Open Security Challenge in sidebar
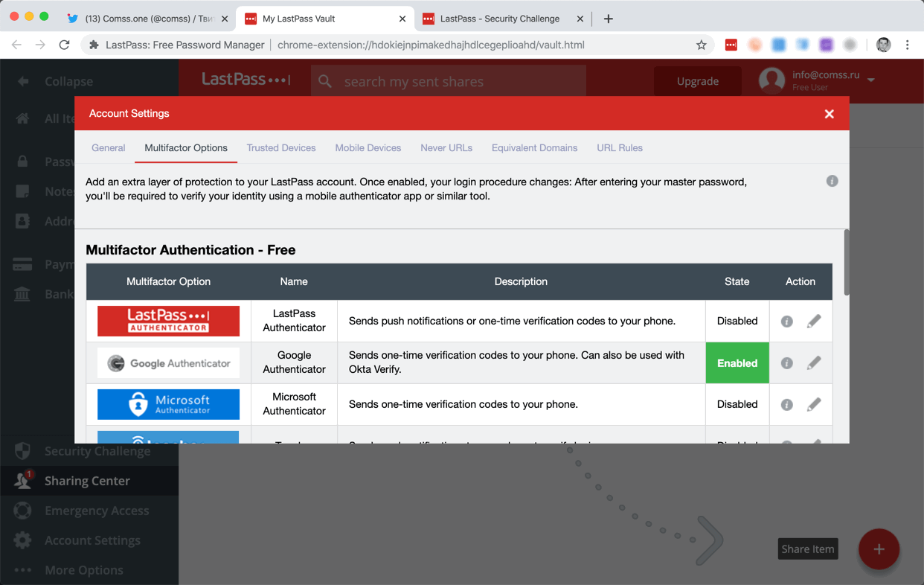This screenshot has height=585, width=924. coord(89,451)
